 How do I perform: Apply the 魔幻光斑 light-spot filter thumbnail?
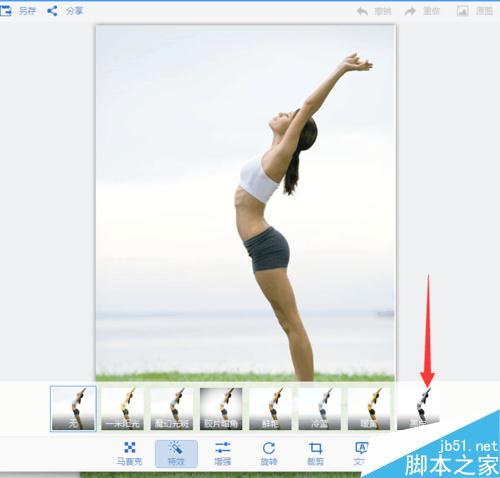click(172, 409)
